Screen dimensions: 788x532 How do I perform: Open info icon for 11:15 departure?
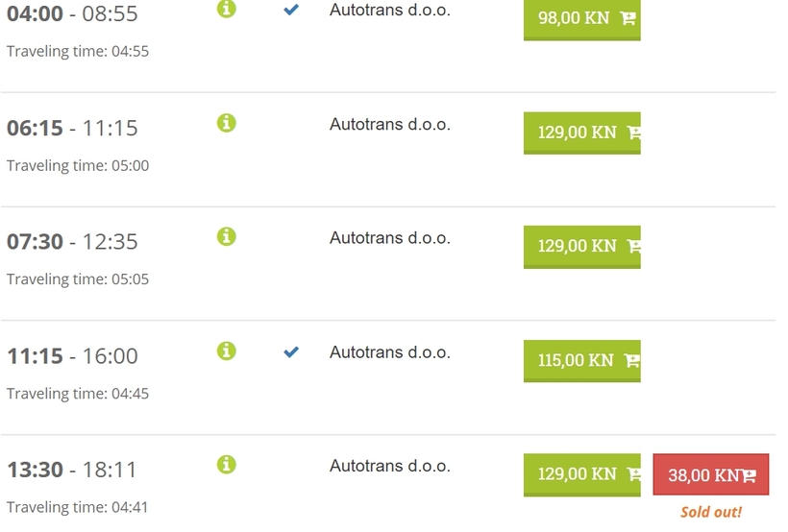[226, 351]
